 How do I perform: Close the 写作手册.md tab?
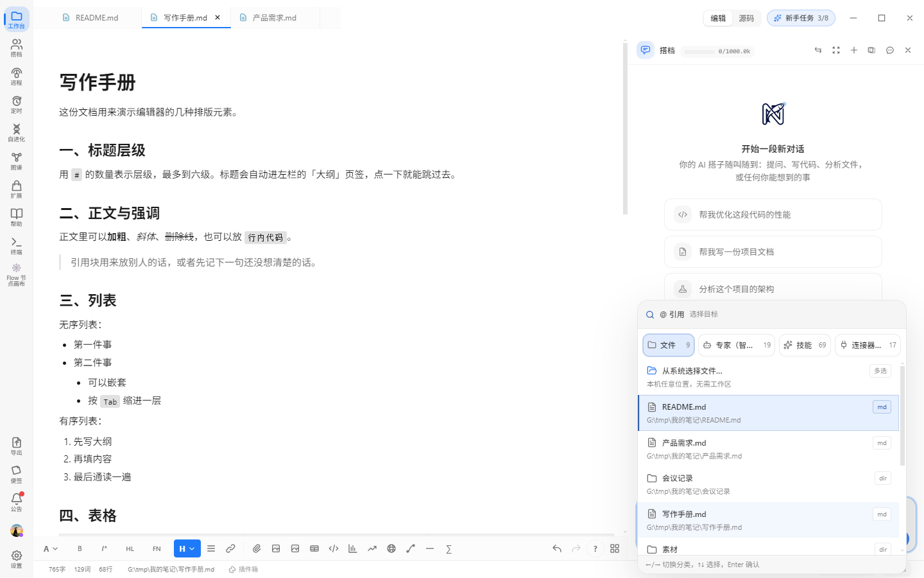click(218, 18)
